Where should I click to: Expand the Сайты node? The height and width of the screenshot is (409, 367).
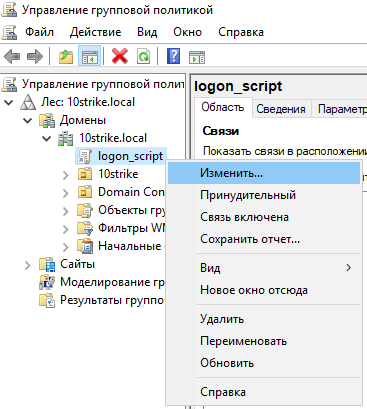[28, 265]
